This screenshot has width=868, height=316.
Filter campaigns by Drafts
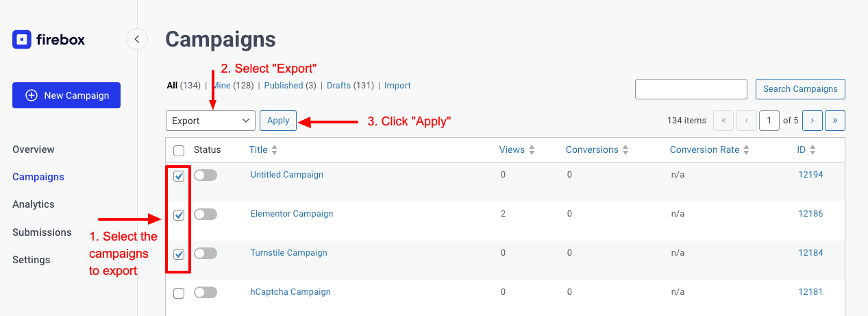(338, 86)
